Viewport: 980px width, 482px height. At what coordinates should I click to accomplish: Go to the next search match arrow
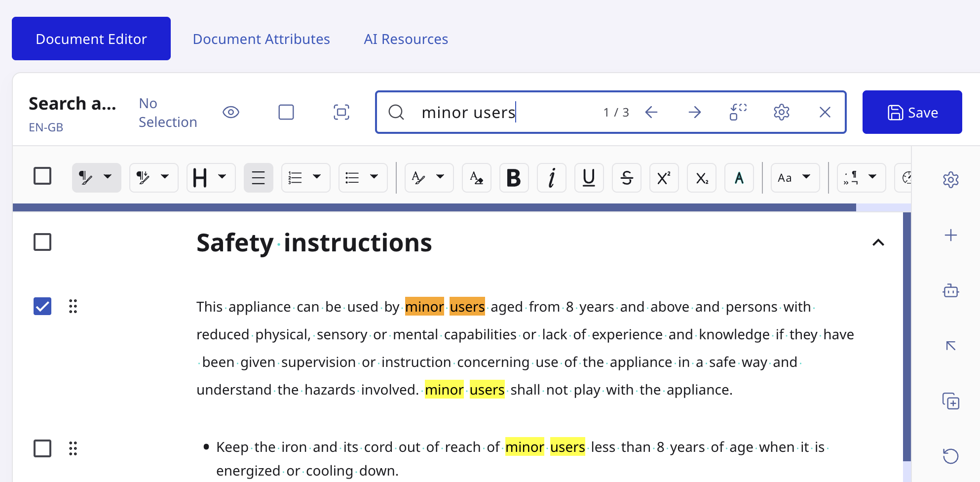[x=694, y=112]
